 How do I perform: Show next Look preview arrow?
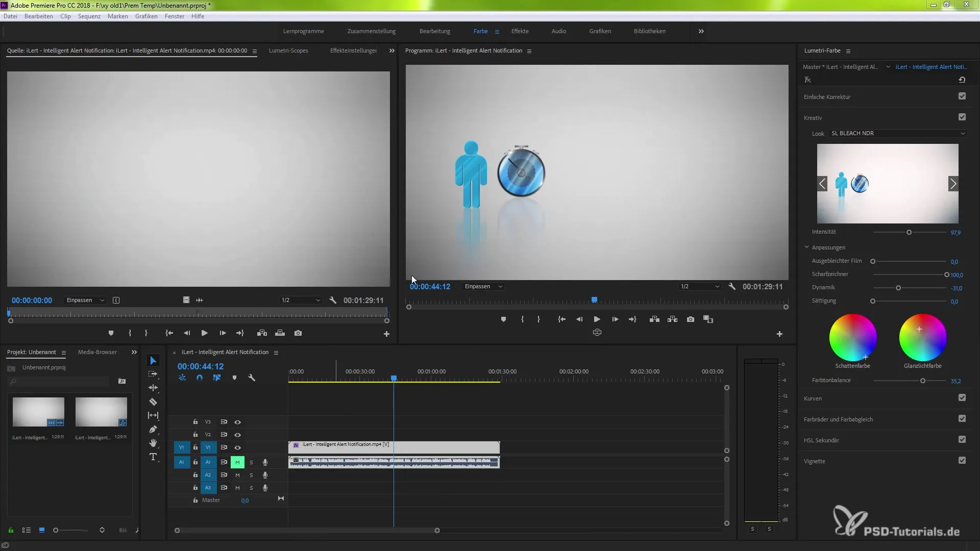[953, 184]
